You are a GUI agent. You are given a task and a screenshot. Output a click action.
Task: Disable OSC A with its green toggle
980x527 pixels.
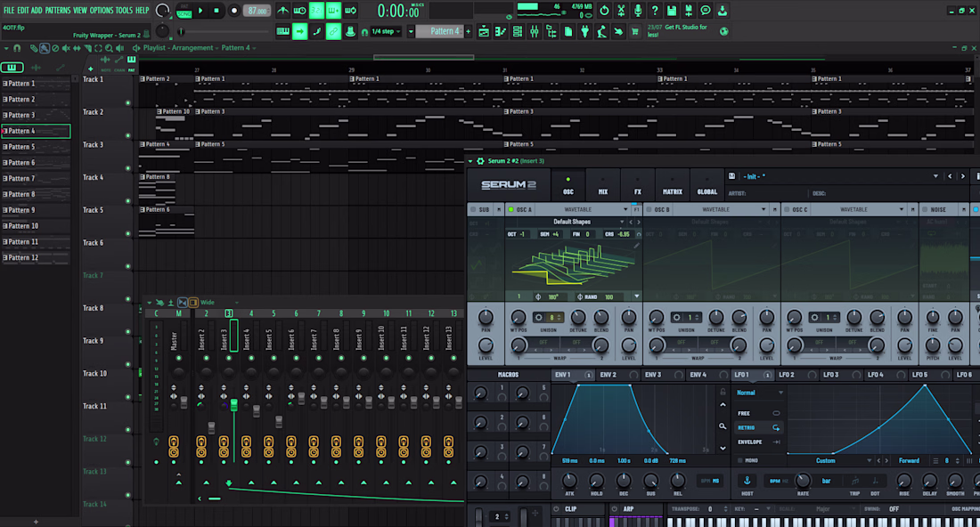click(510, 210)
